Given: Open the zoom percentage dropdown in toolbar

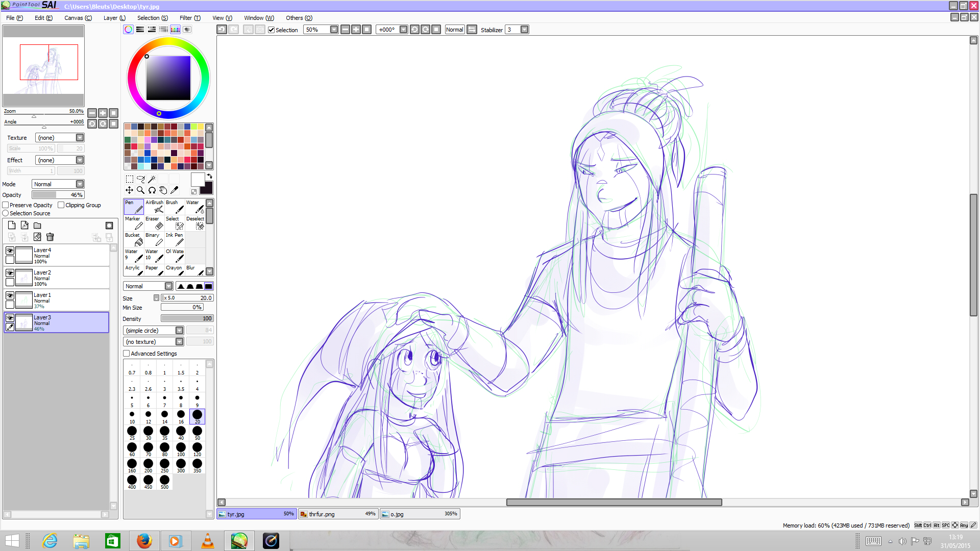Looking at the screenshot, I should point(334,30).
